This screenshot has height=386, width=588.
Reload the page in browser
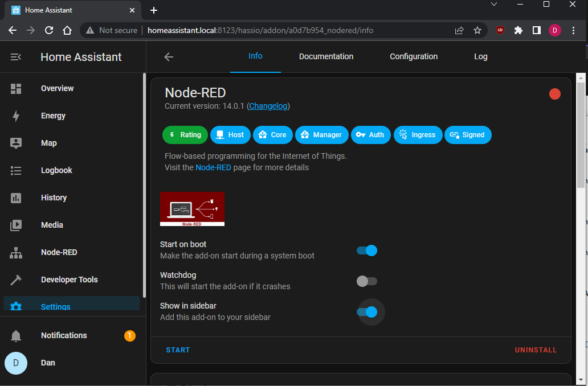coord(49,30)
